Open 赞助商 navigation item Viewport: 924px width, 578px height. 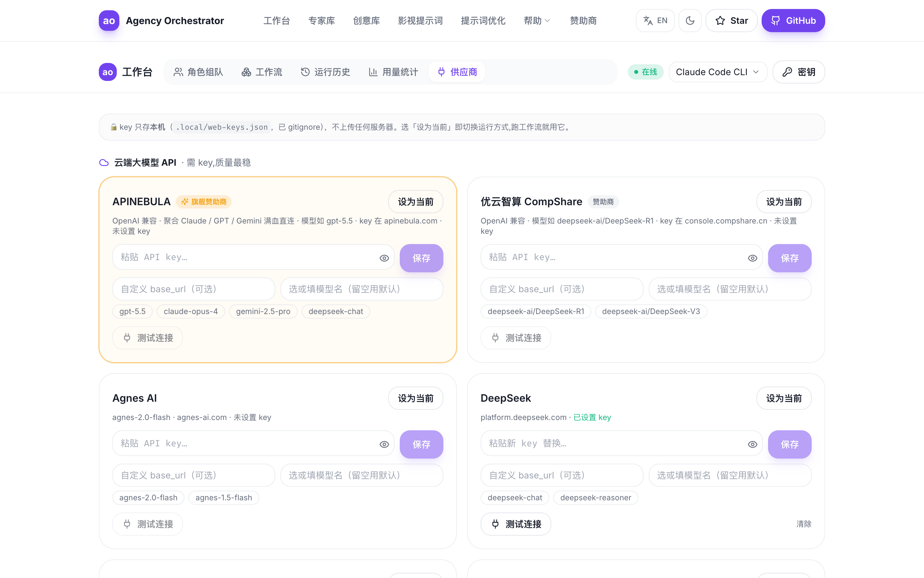583,21
